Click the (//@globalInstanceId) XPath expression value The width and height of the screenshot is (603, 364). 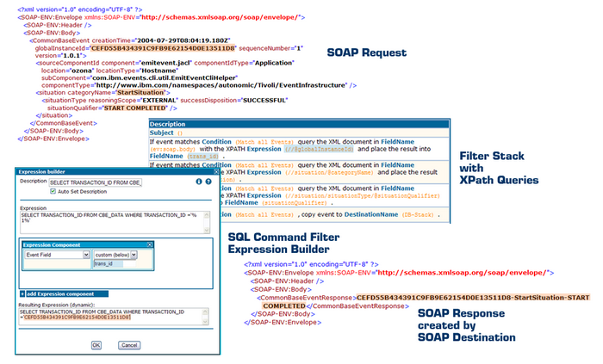click(x=319, y=149)
